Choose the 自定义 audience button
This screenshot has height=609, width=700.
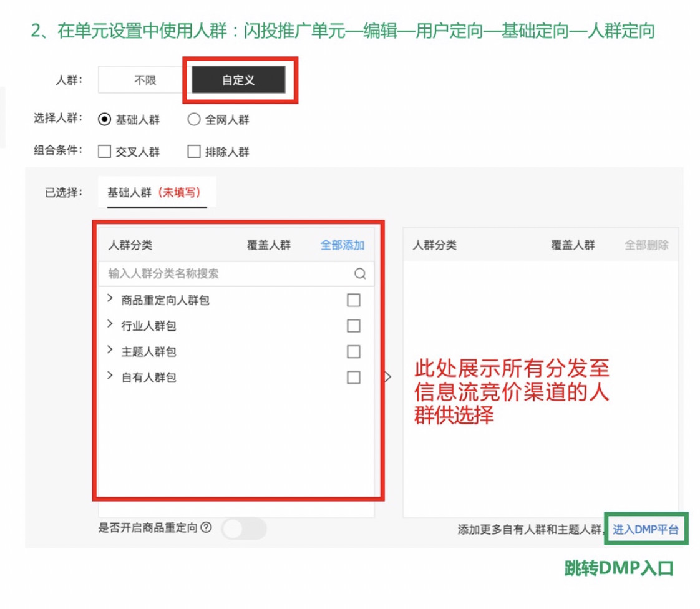pyautogui.click(x=238, y=80)
